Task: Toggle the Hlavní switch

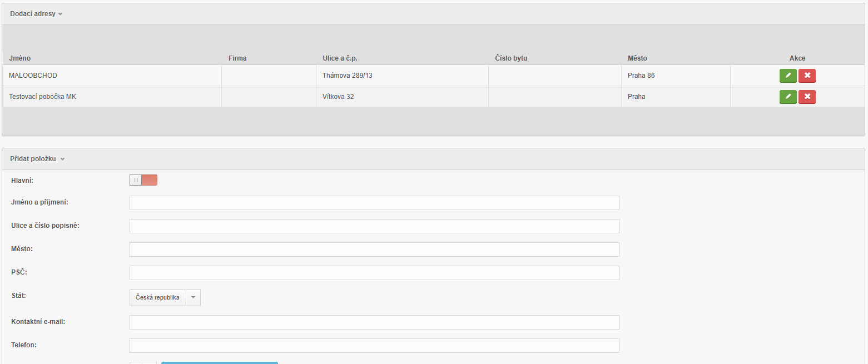Action: click(143, 180)
